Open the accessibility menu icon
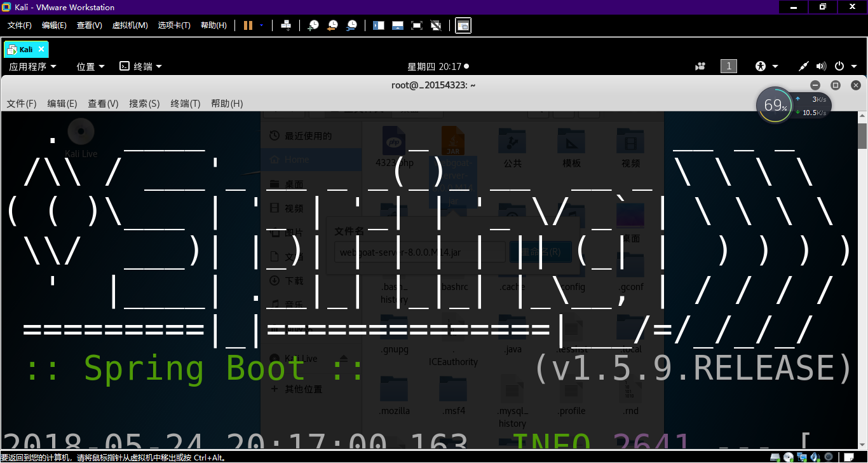 click(761, 66)
